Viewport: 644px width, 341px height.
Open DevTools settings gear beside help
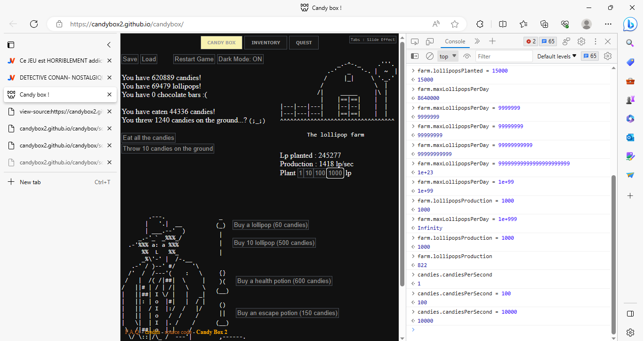pyautogui.click(x=581, y=41)
